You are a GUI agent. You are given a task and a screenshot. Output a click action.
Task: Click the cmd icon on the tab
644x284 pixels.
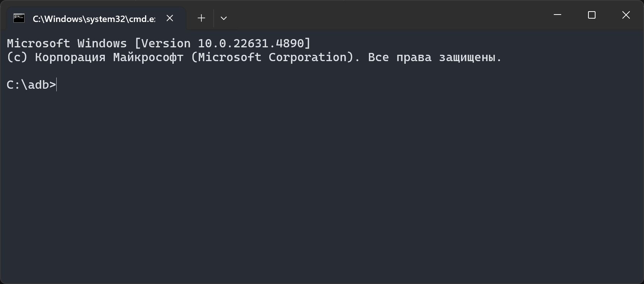pos(19,18)
